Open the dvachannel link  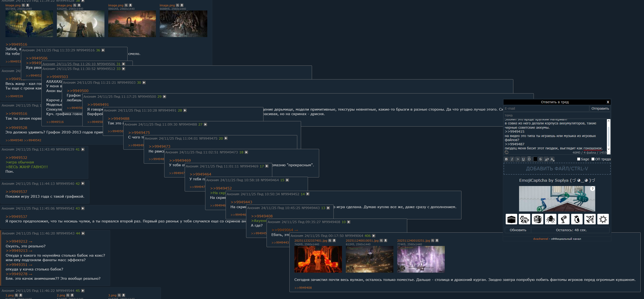(540, 239)
